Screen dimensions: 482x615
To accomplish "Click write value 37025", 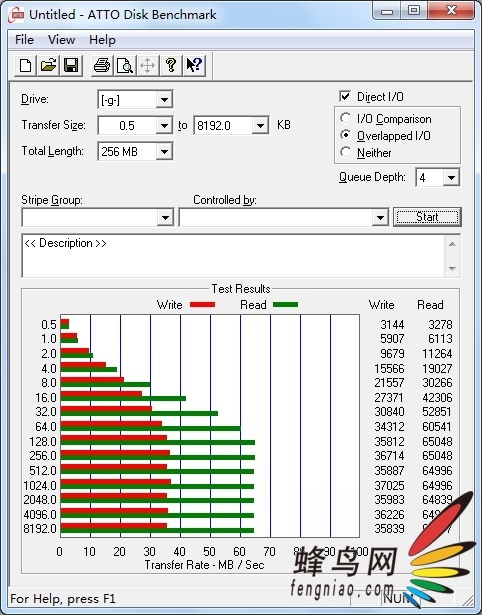I will click(x=389, y=485).
